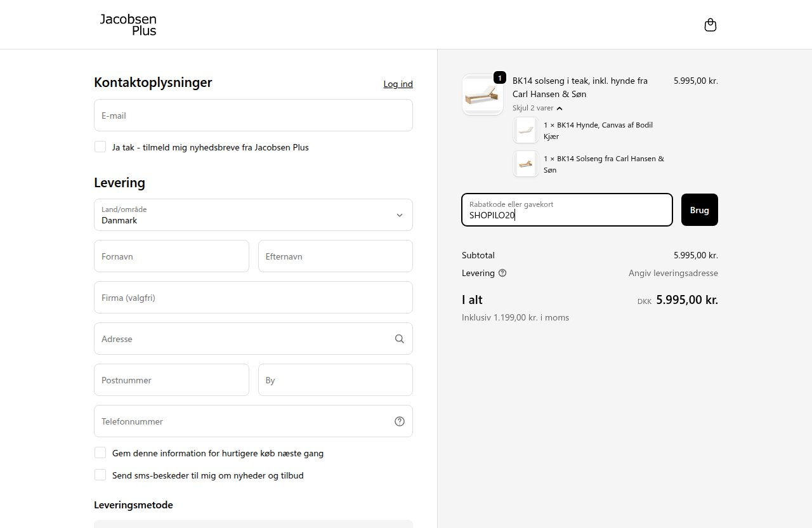Select the Firma (valgfri) field
812x528 pixels.
click(x=253, y=298)
